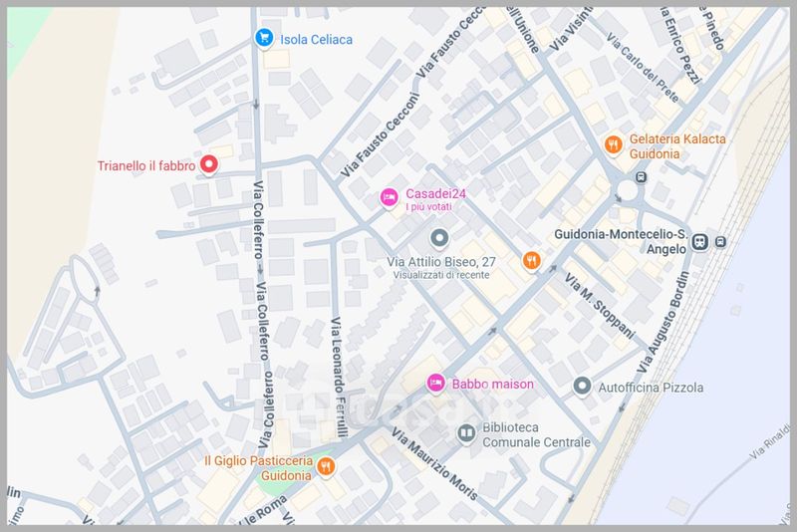Click the Via Augusto Bordin street label

[x=664, y=321]
